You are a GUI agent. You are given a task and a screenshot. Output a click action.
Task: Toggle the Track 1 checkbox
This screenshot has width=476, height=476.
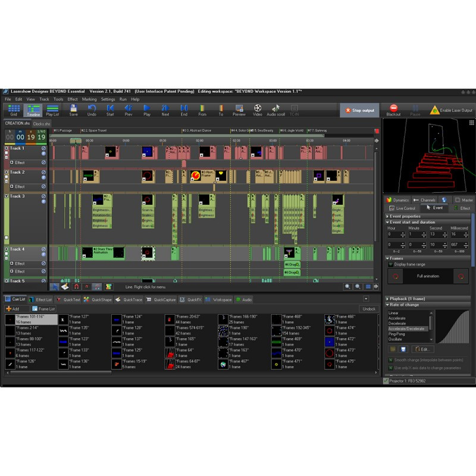tap(7, 148)
